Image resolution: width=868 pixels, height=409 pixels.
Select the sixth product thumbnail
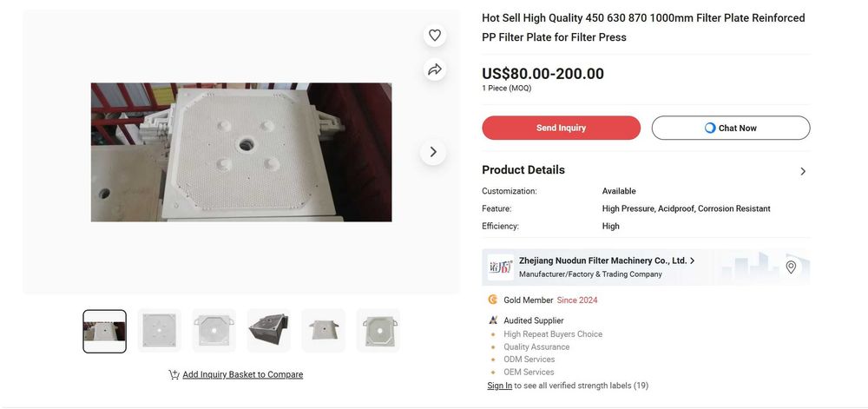(378, 332)
